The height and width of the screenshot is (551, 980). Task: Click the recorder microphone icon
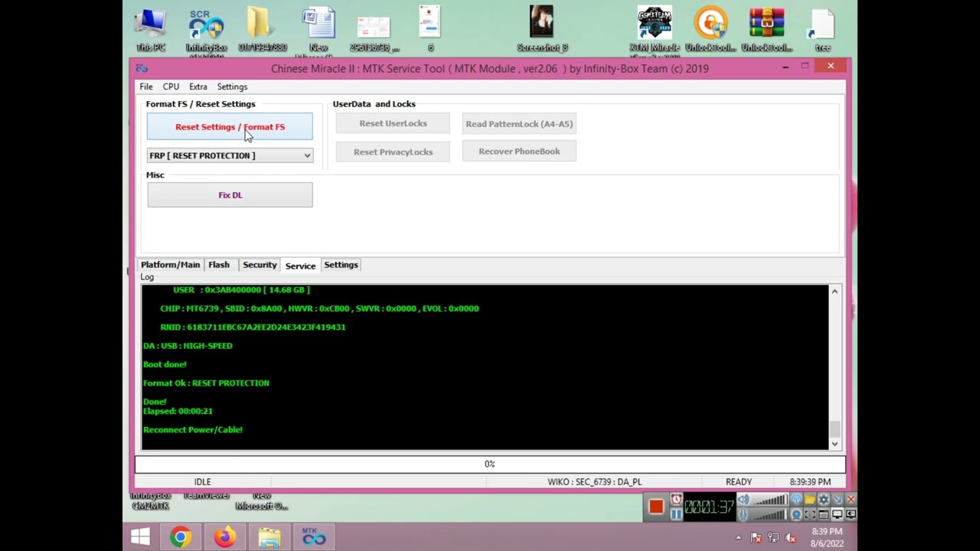(x=743, y=514)
